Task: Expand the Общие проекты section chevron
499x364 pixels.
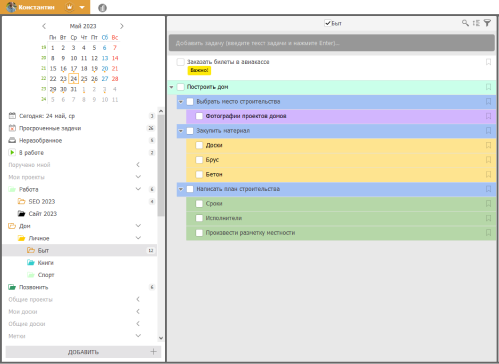Action: pyautogui.click(x=138, y=299)
